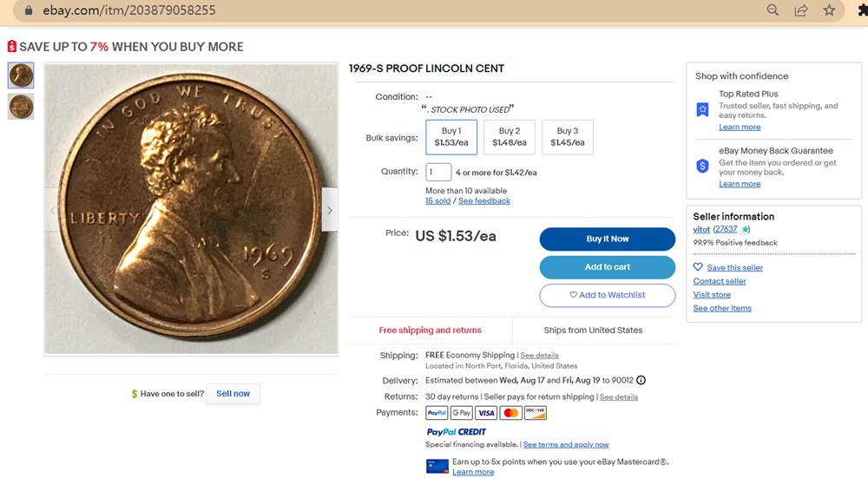Show next coin image with right arrow

click(329, 210)
